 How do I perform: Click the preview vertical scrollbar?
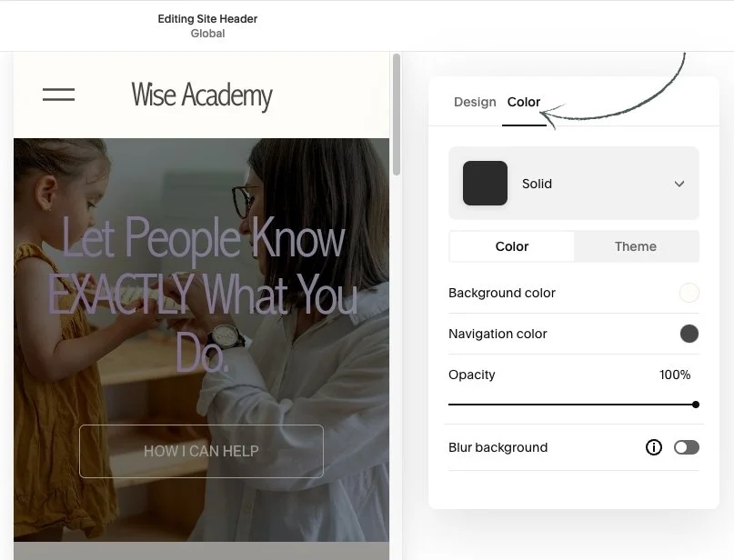pyautogui.click(x=397, y=115)
